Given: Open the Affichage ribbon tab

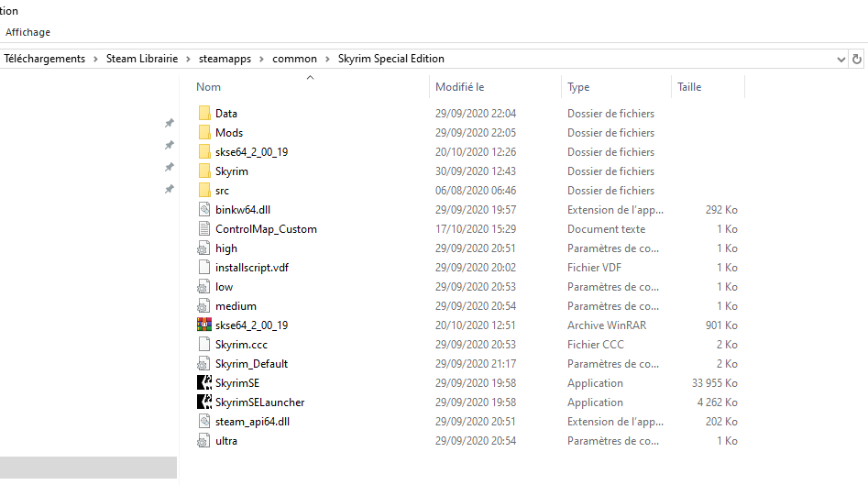Looking at the screenshot, I should 27,32.
